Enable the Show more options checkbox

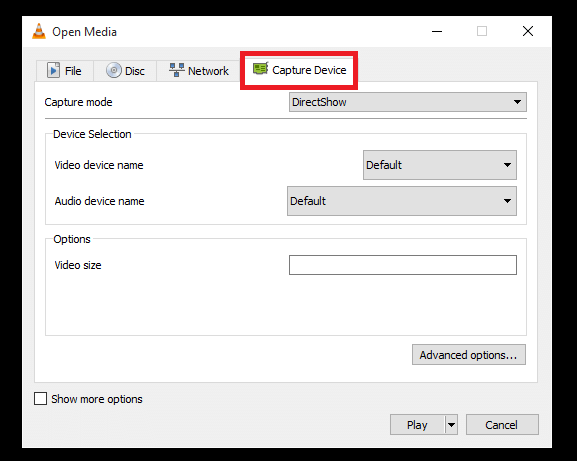[40, 398]
